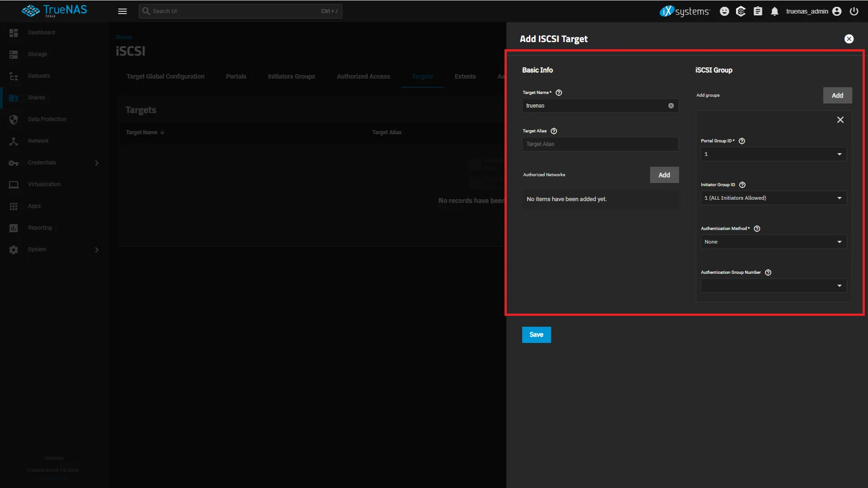Viewport: 868px width, 488px height.
Task: Open the Initiator Group ID help tooltip
Action: (742, 185)
